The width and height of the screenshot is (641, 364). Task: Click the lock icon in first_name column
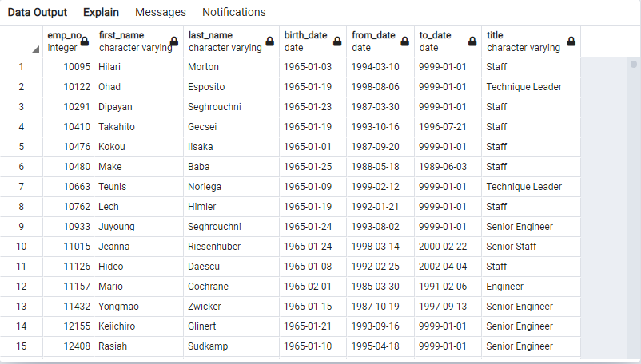pyautogui.click(x=174, y=42)
